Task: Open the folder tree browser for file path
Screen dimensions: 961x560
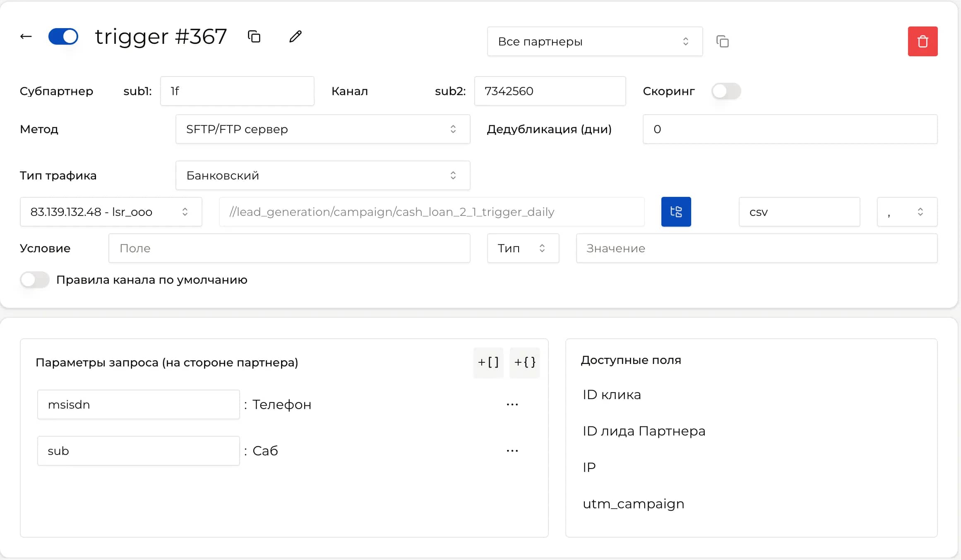Action: tap(675, 211)
